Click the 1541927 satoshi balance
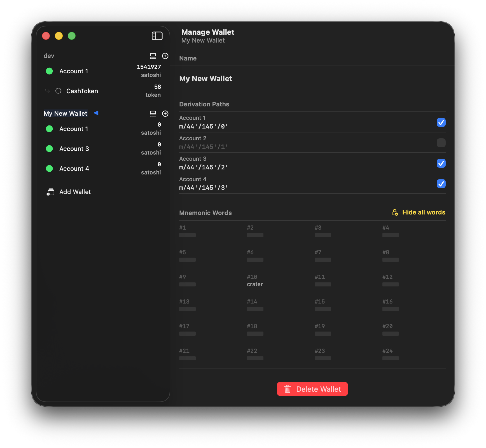 tap(149, 71)
